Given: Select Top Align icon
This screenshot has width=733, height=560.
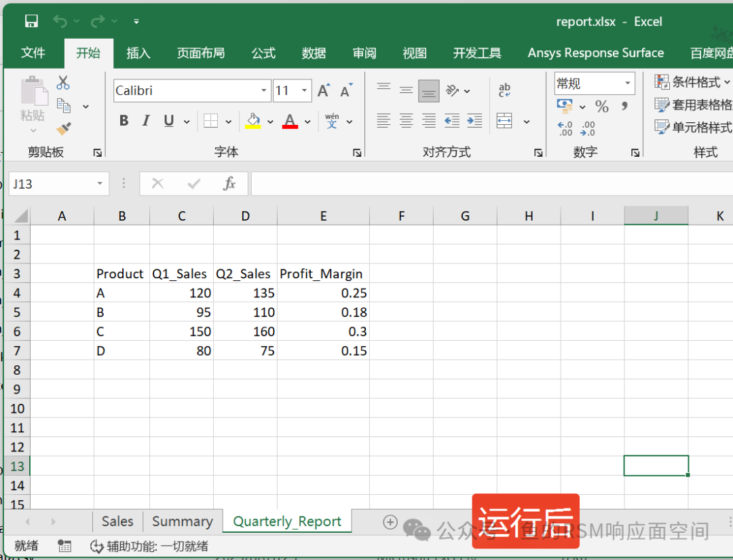Looking at the screenshot, I should pyautogui.click(x=383, y=86).
